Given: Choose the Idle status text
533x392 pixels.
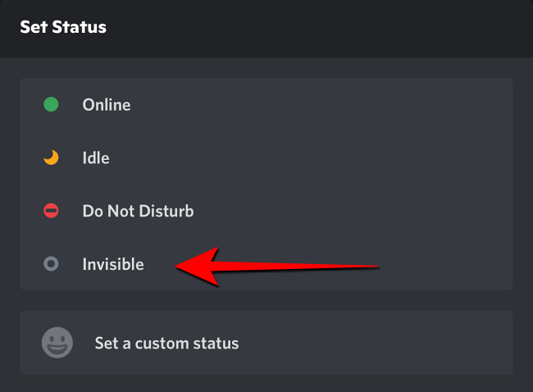Looking at the screenshot, I should [96, 158].
